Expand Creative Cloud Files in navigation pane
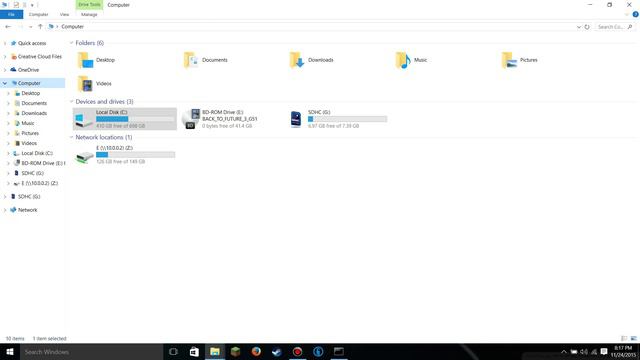The width and height of the screenshot is (640, 360). click(x=5, y=57)
